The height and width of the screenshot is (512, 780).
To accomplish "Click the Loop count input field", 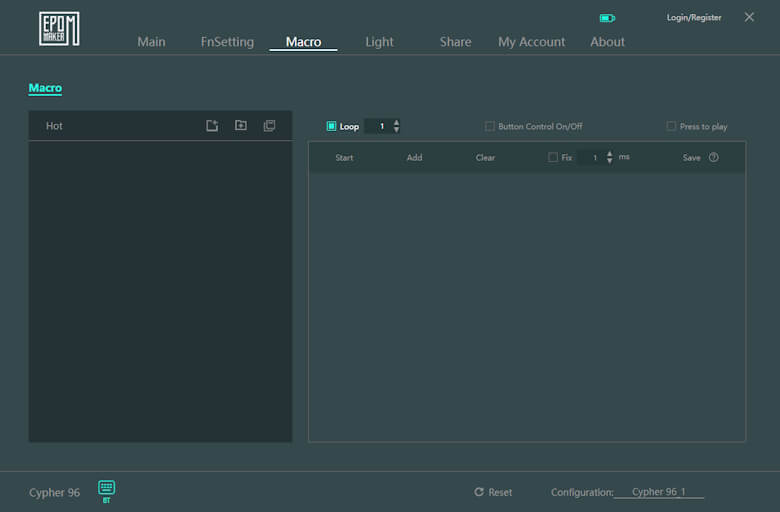I will click(x=380, y=127).
